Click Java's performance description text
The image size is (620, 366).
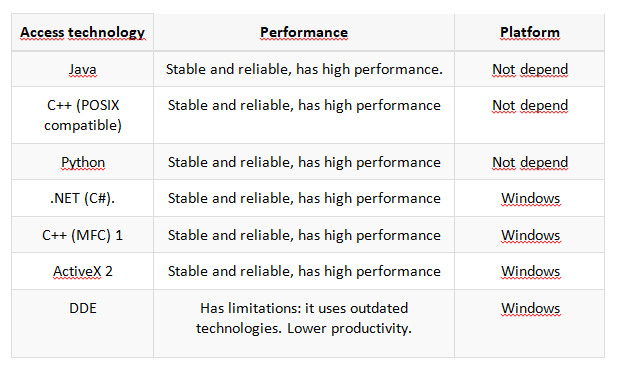click(x=304, y=69)
